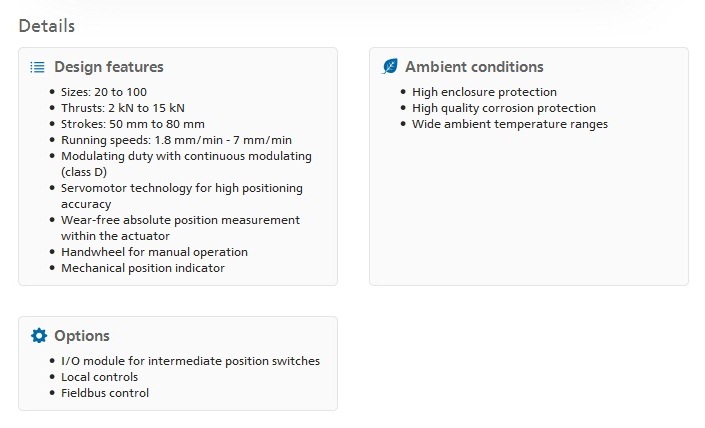Click High enclosure protection item
Image resolution: width=705 pixels, height=428 pixels.
(x=484, y=92)
